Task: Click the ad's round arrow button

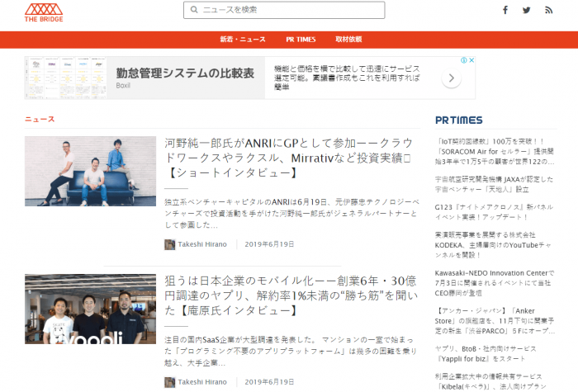Action: coord(451,78)
